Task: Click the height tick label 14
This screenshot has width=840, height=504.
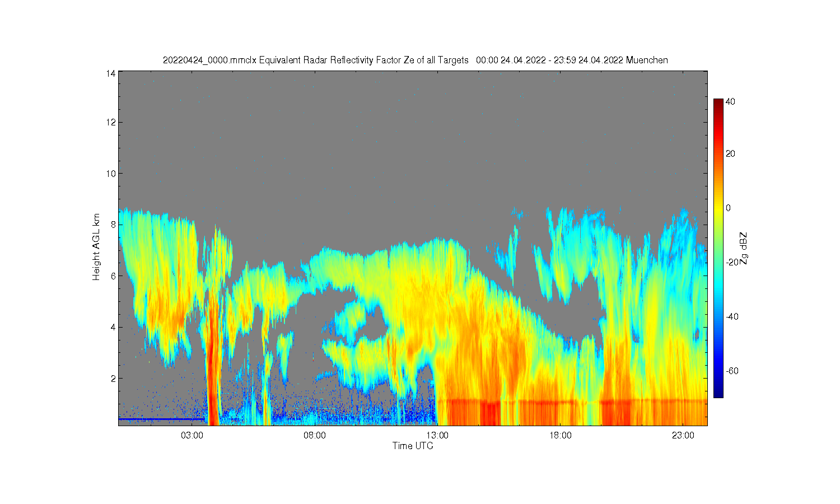Action: 110,73
